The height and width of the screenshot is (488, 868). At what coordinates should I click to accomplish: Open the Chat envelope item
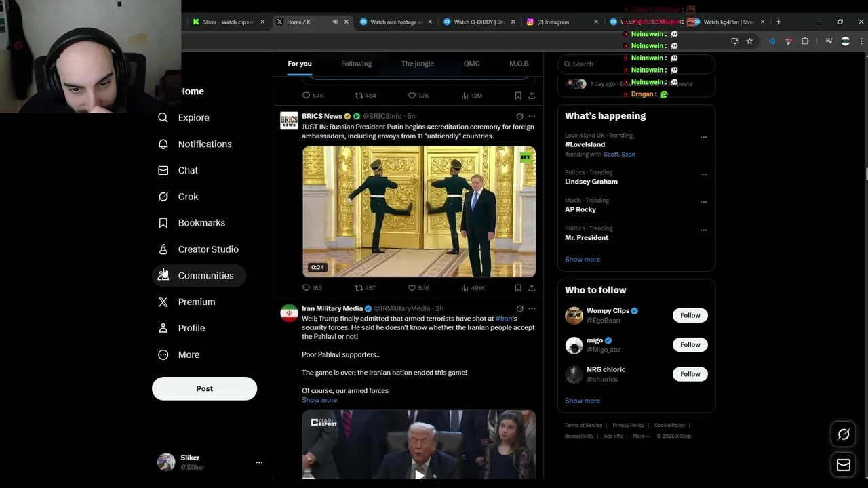click(178, 170)
